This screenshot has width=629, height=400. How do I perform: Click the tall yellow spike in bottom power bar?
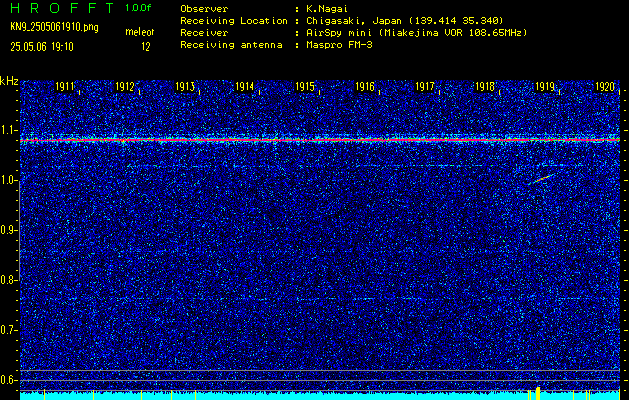(538, 393)
